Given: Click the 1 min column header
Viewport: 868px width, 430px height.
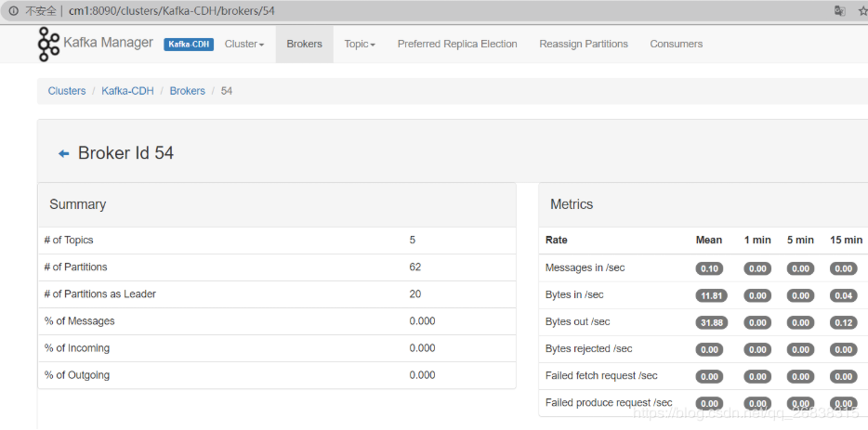Looking at the screenshot, I should pos(757,241).
